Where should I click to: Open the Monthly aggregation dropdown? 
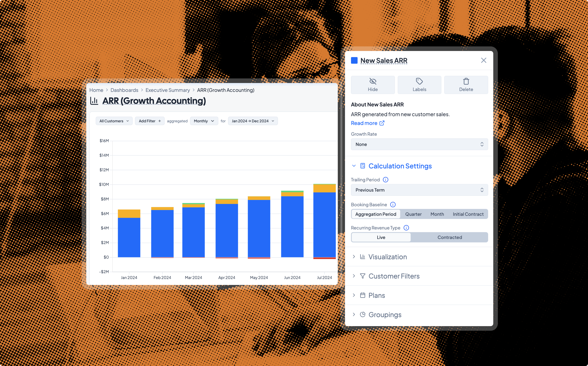pyautogui.click(x=204, y=121)
